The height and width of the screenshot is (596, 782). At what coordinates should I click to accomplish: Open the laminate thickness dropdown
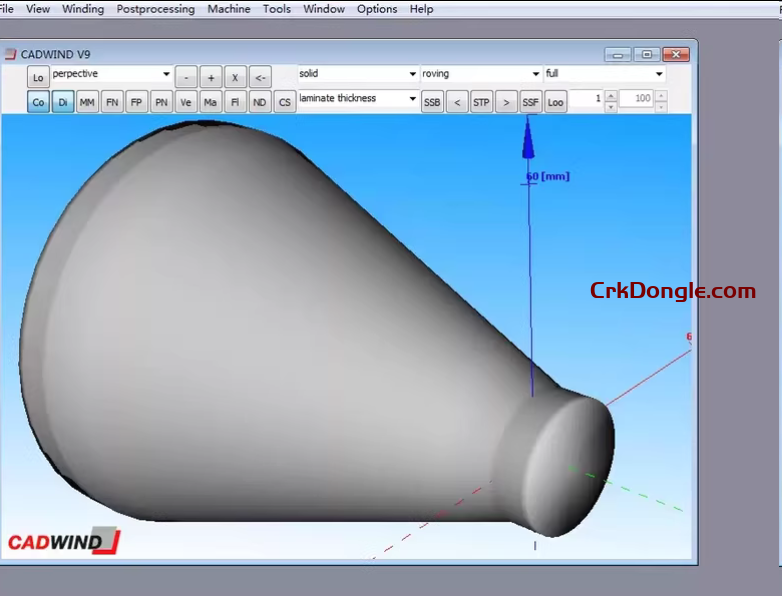click(412, 99)
